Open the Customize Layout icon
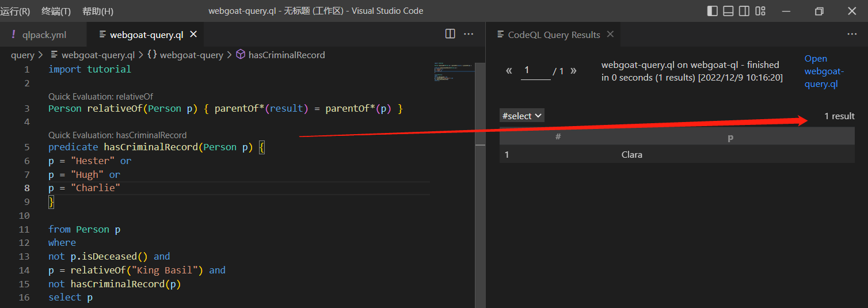 click(x=760, y=11)
